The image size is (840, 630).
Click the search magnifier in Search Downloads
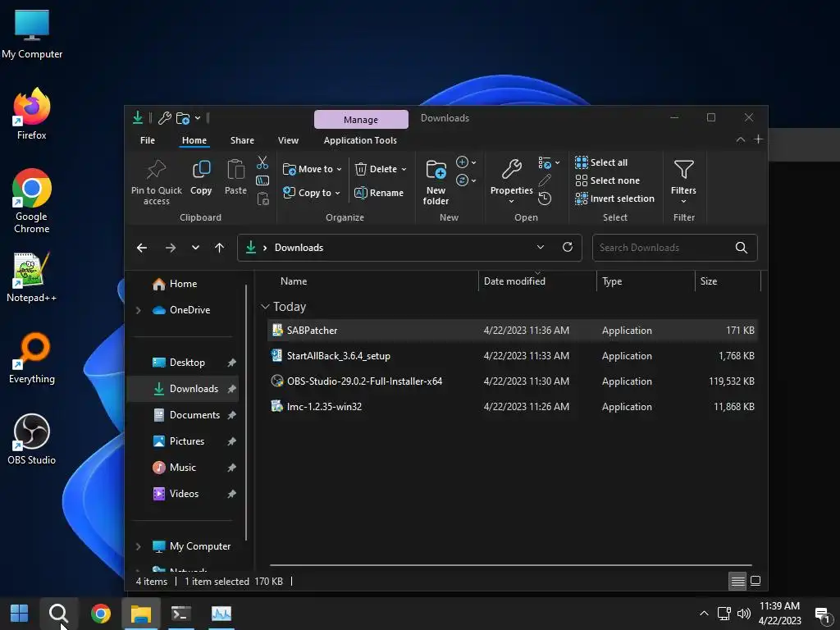click(741, 248)
